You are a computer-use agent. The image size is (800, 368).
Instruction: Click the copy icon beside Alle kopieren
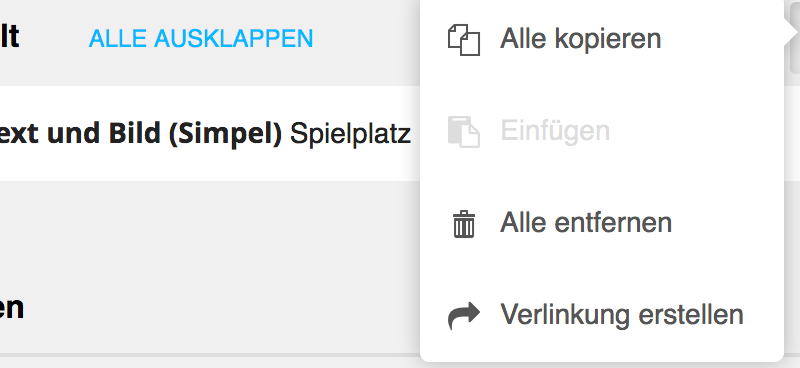coord(464,39)
